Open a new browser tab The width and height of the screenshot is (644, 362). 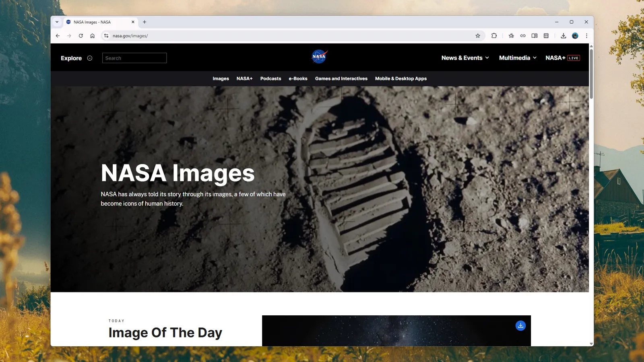(x=144, y=22)
